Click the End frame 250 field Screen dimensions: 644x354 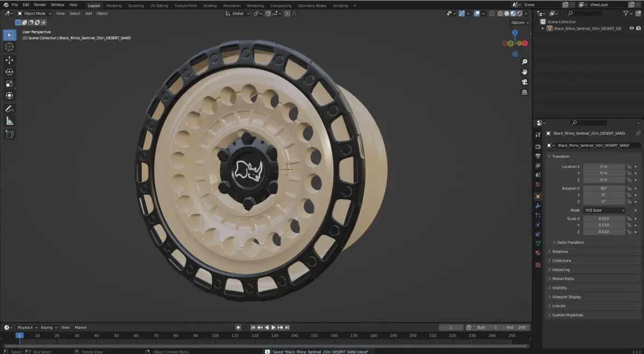(516, 327)
